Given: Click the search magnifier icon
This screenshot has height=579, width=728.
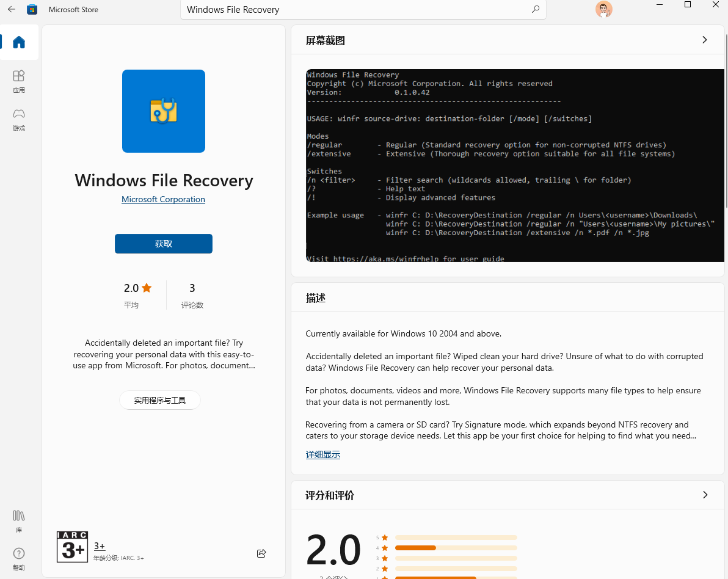Looking at the screenshot, I should [x=536, y=9].
